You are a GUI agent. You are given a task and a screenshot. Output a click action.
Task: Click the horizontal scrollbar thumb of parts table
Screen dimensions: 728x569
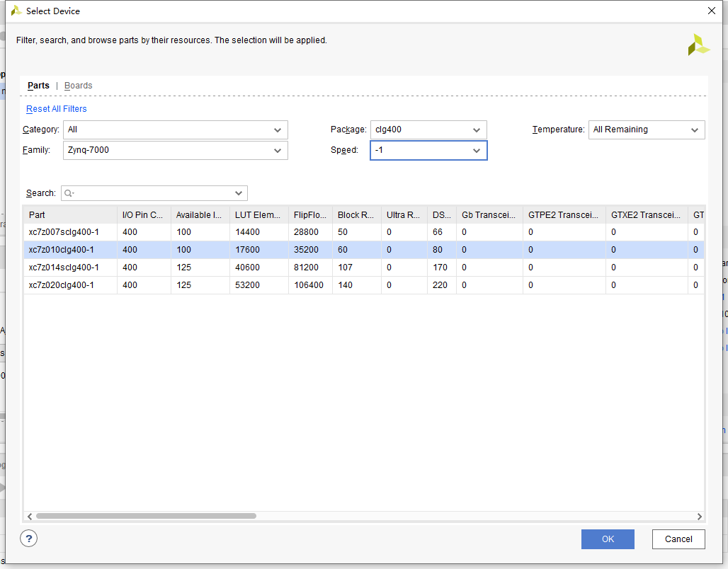[x=147, y=516]
